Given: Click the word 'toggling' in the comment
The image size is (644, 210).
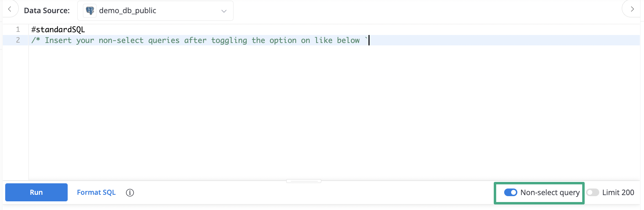Looking at the screenshot, I should 229,40.
